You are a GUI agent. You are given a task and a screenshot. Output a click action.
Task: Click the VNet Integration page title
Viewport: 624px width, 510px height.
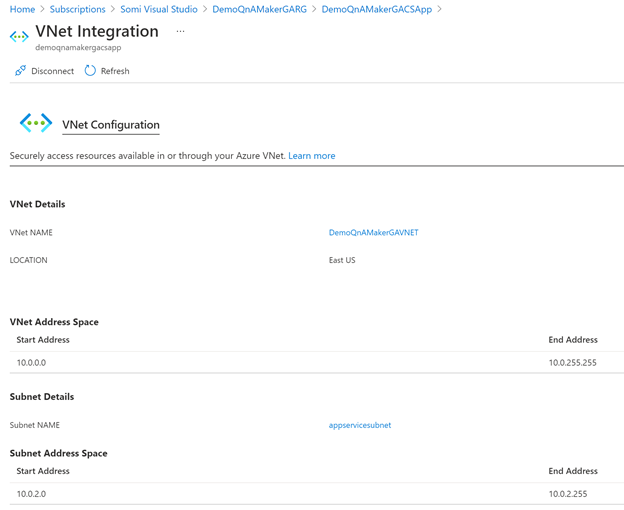(97, 31)
